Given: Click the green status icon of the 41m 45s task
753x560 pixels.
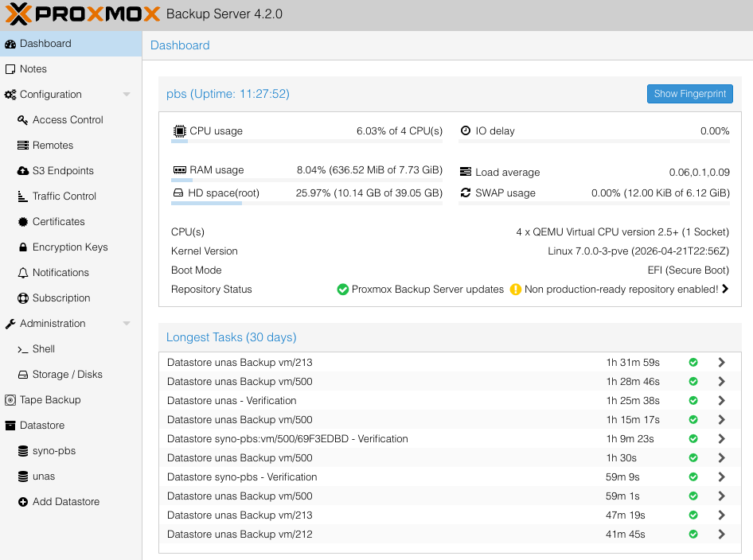Looking at the screenshot, I should [x=693, y=534].
